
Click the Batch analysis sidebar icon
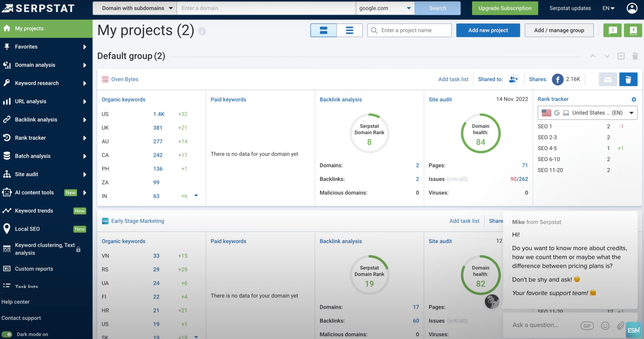(x=7, y=156)
